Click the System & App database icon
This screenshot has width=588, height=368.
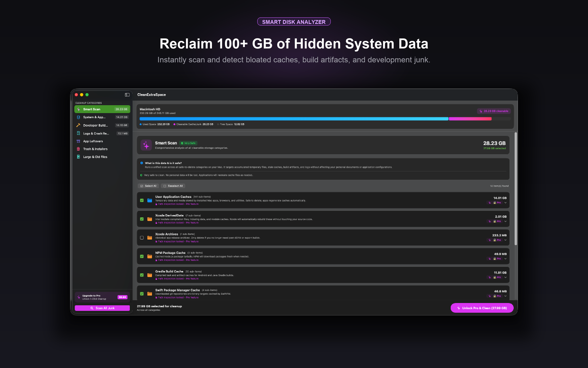tap(78, 117)
